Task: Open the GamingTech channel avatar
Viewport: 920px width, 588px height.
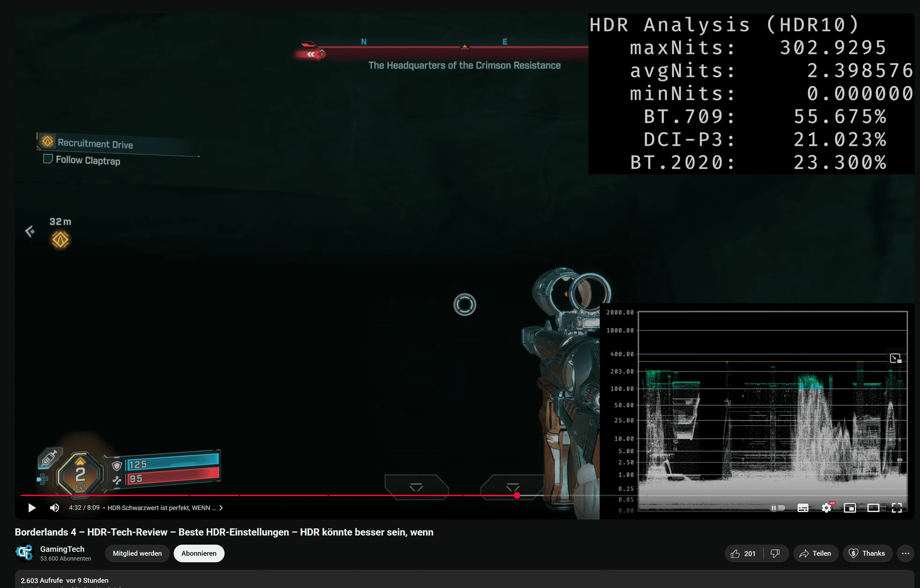Action: point(24,553)
